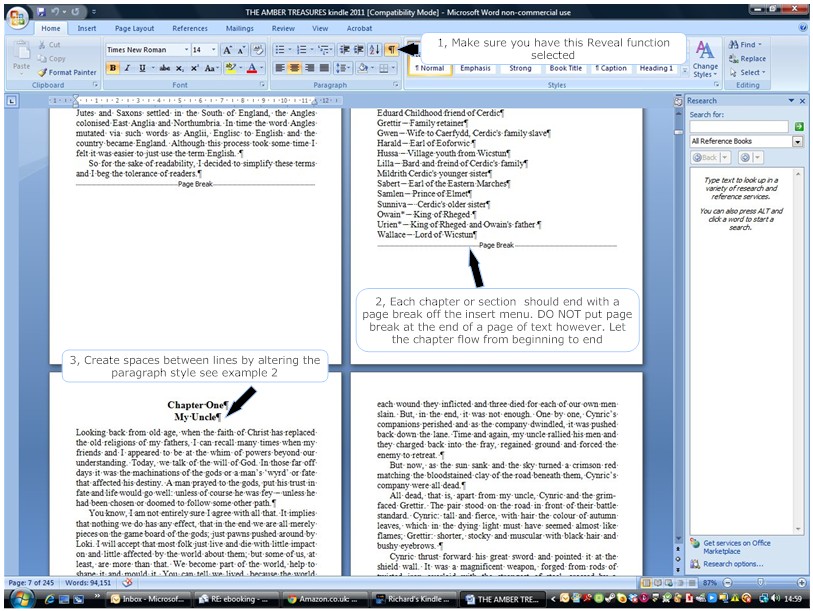Click the Change Styles icon

705,58
